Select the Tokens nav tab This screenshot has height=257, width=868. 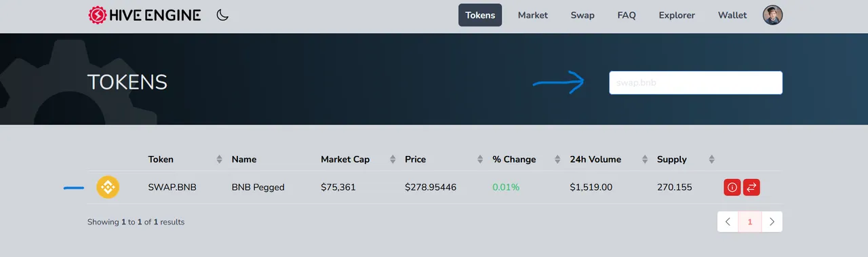click(480, 15)
